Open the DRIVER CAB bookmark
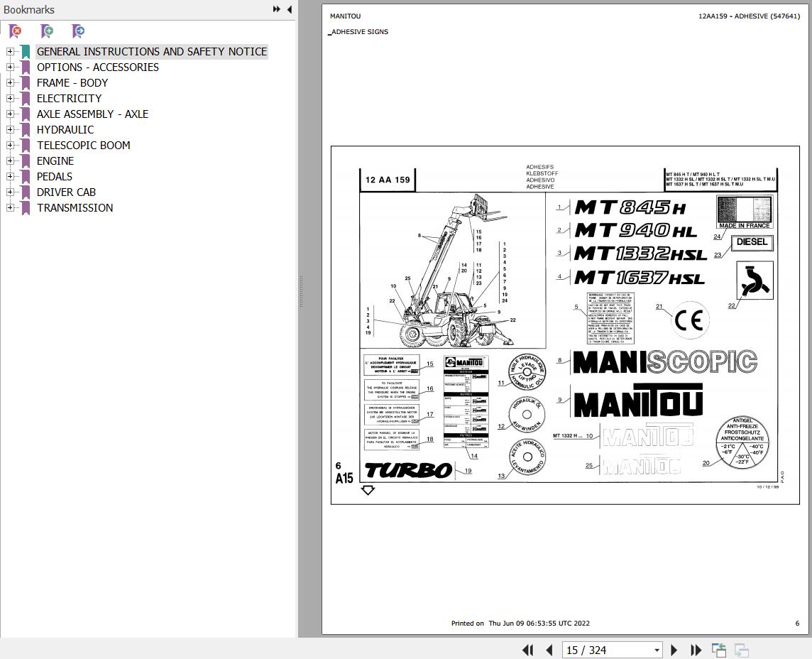Viewport: 812px width, 659px height. 66,192
